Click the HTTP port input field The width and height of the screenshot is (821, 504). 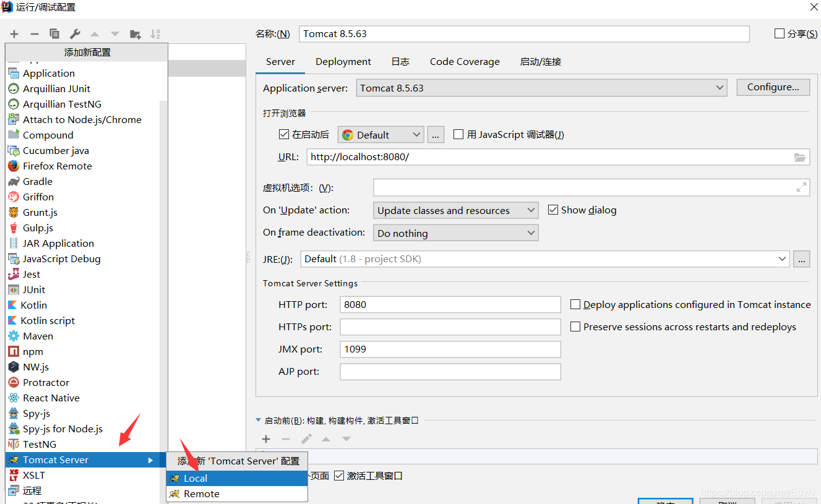450,304
